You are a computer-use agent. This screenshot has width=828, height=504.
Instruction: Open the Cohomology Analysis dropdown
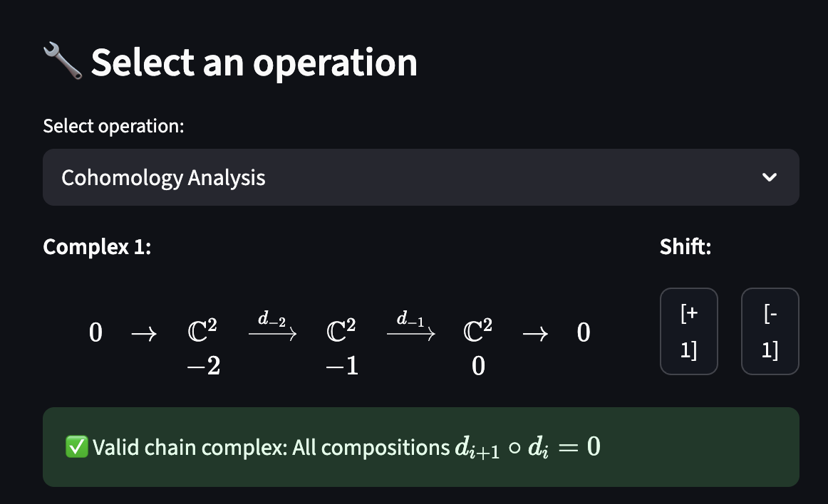coord(421,177)
